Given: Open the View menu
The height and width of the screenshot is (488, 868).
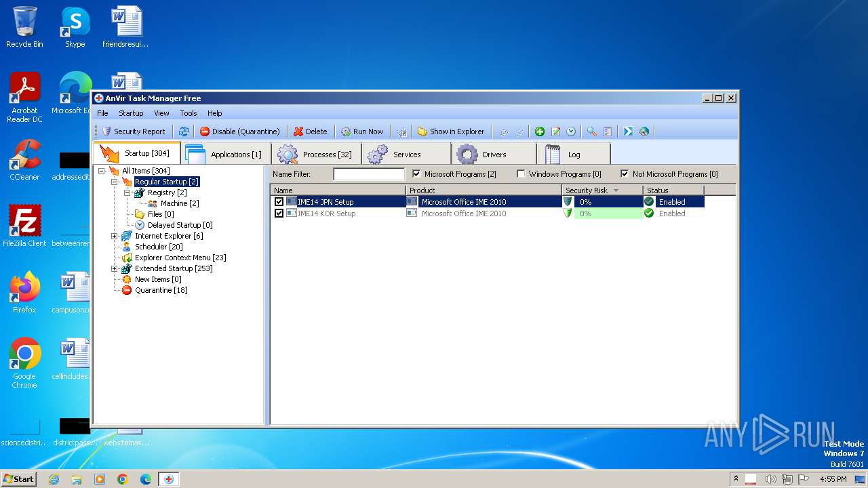Looking at the screenshot, I should (x=161, y=113).
